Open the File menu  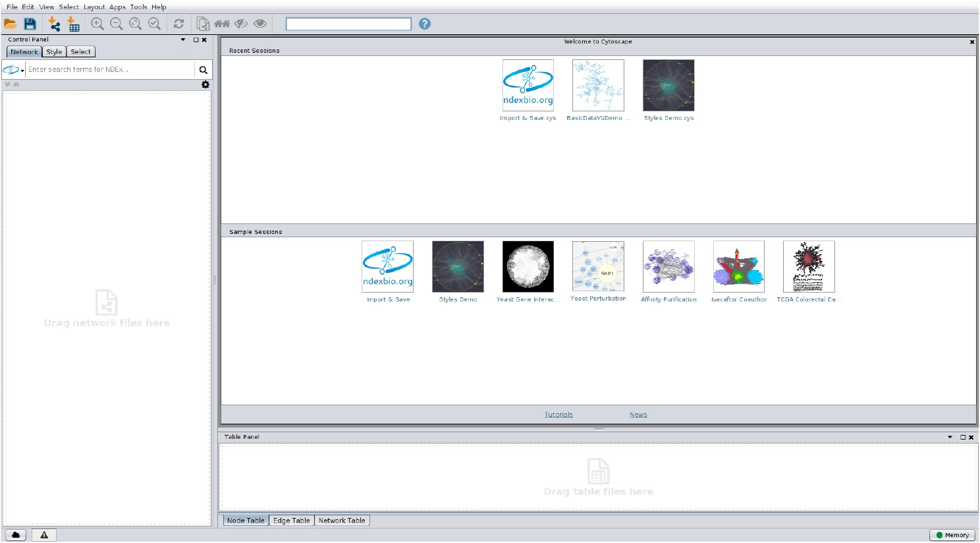pos(12,7)
